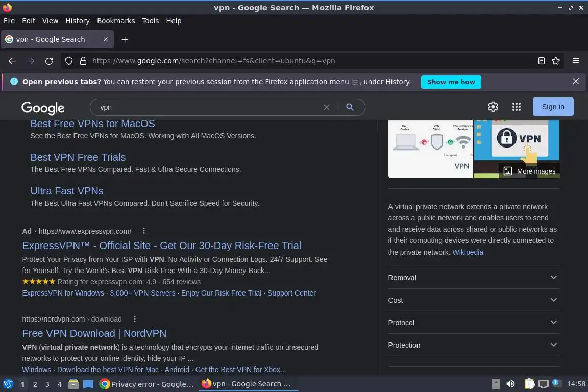Reload the current page
Screen dimensions: 588x392
point(49,61)
